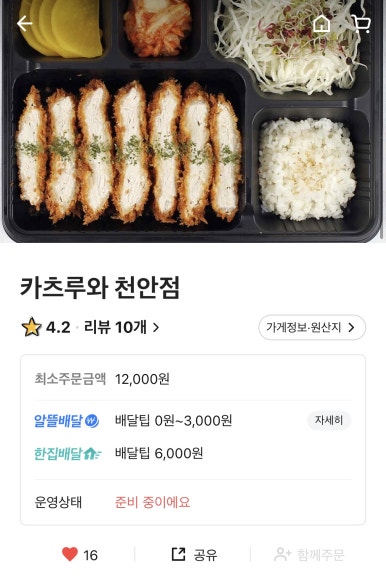The width and height of the screenshot is (386, 577).
Task: Open the shopping cart icon
Action: tap(361, 24)
